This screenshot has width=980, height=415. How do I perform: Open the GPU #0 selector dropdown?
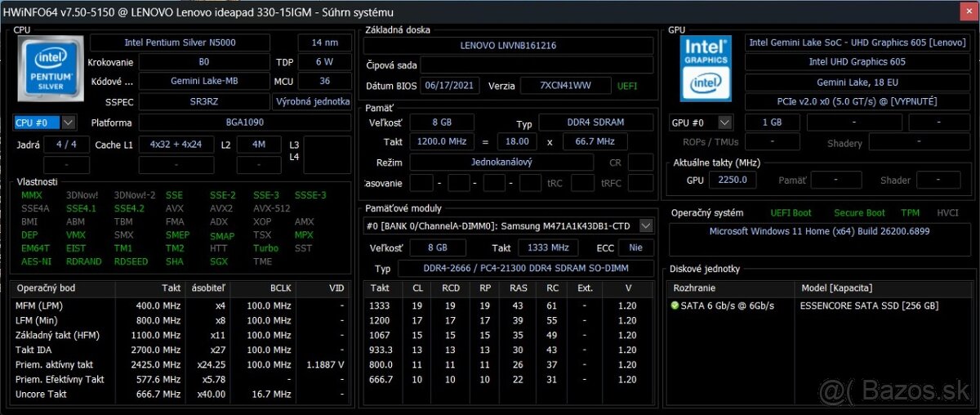click(724, 123)
